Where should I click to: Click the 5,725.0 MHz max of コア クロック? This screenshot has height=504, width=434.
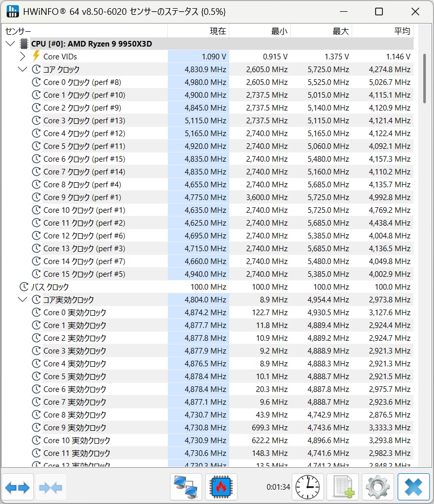click(328, 70)
